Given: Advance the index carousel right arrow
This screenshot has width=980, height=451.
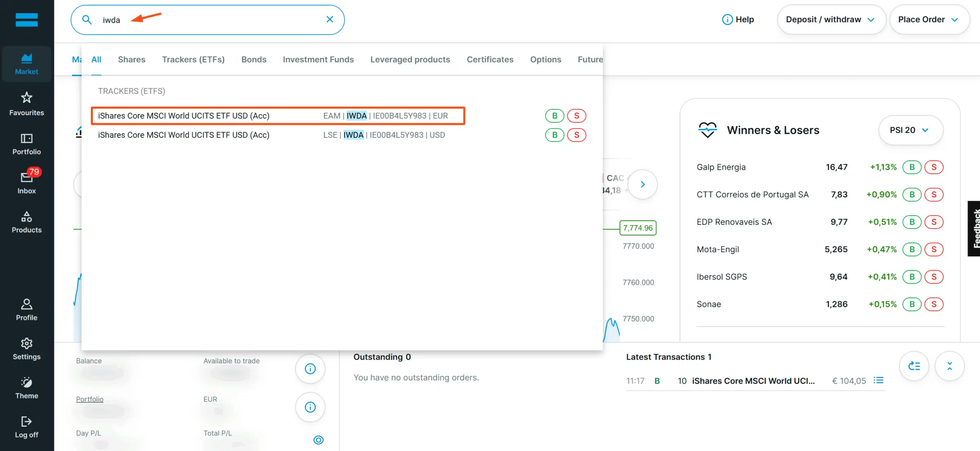Looking at the screenshot, I should 643,184.
